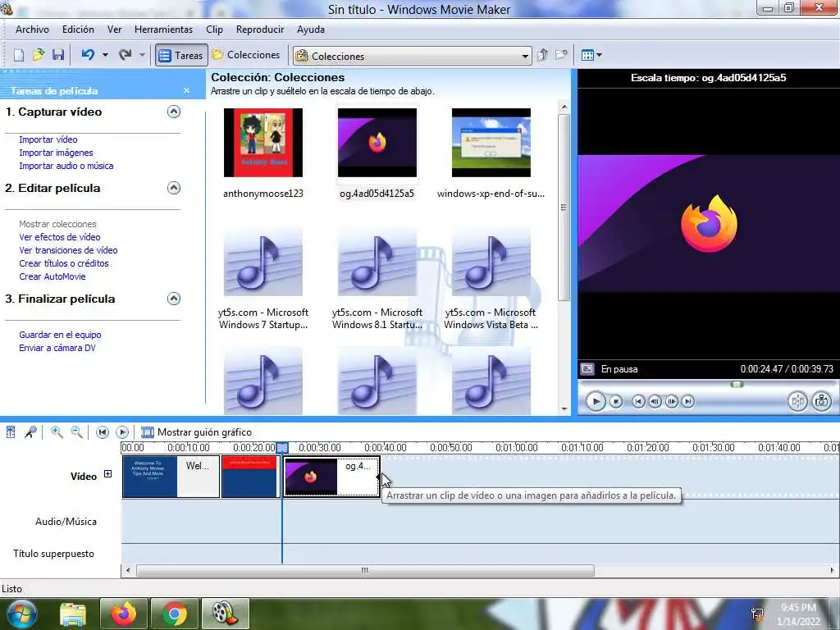This screenshot has width=840, height=630.
Task: Click the New Project toolbar icon
Action: (x=19, y=55)
